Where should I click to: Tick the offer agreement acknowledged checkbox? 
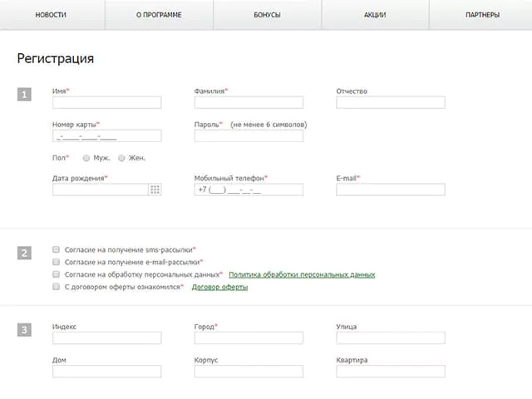click(56, 287)
